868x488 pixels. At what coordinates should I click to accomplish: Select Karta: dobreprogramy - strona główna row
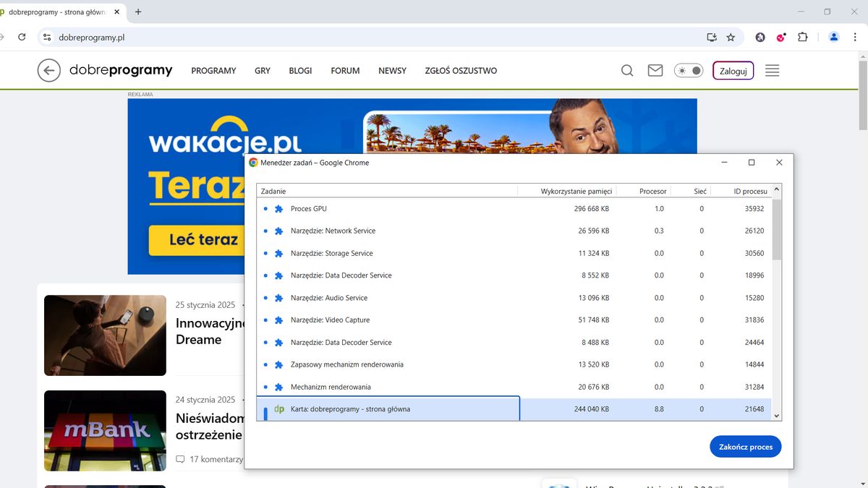pos(514,409)
